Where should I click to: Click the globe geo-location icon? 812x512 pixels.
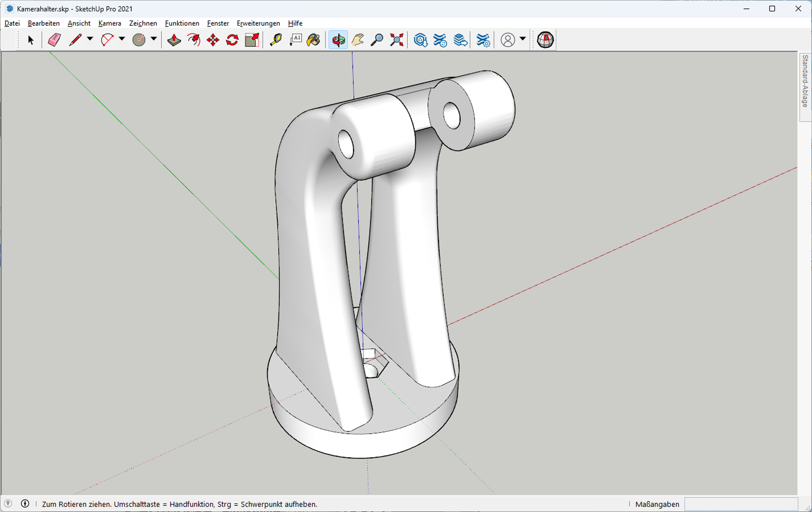pos(546,40)
